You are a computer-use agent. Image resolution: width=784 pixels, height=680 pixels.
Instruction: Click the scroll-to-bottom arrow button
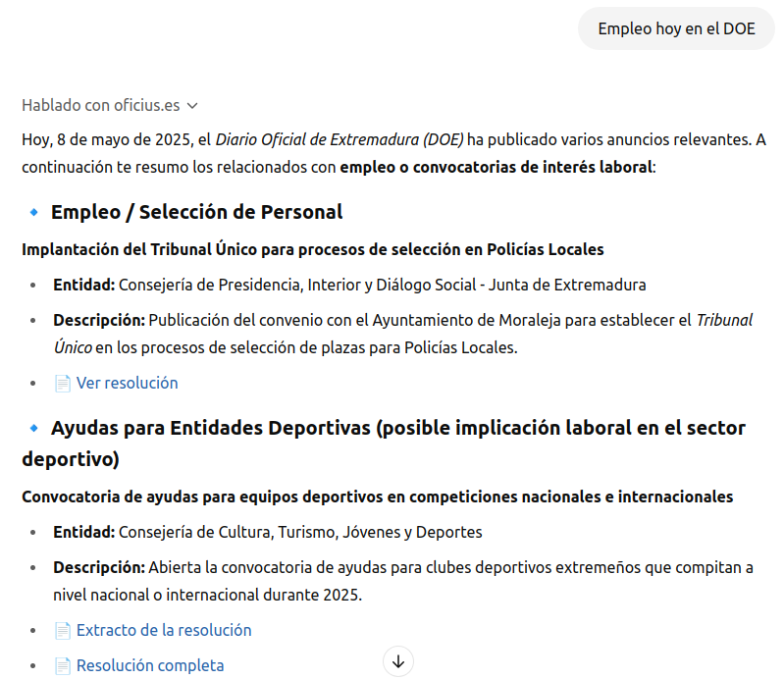(398, 661)
